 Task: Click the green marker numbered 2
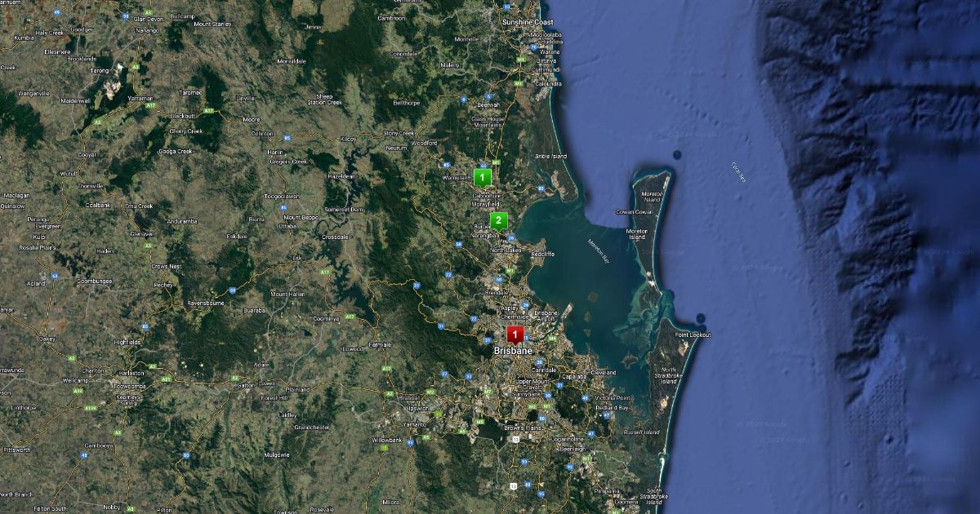point(499,220)
